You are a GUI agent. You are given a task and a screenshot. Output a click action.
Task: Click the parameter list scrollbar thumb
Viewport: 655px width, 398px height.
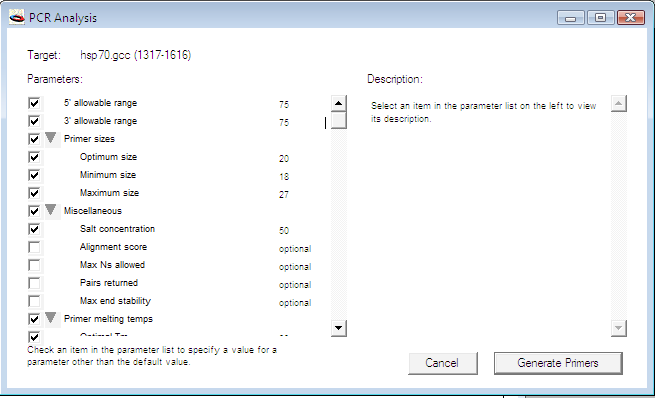[x=338, y=121]
